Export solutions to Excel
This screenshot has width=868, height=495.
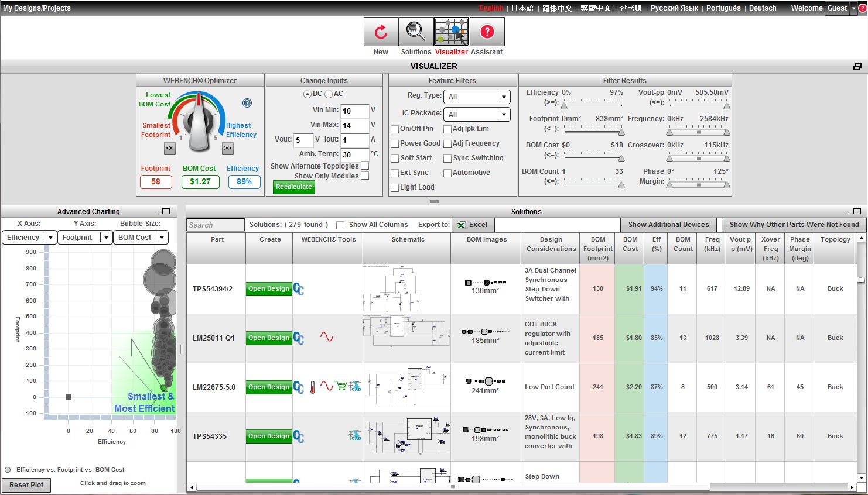pos(473,225)
